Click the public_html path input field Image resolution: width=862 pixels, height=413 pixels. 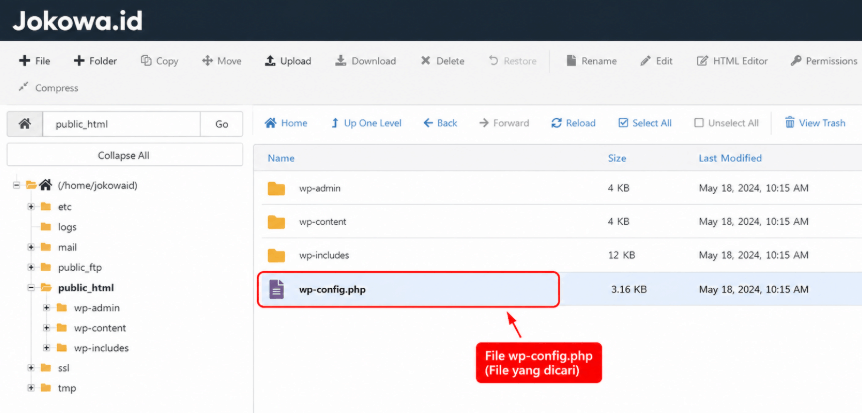pos(121,124)
